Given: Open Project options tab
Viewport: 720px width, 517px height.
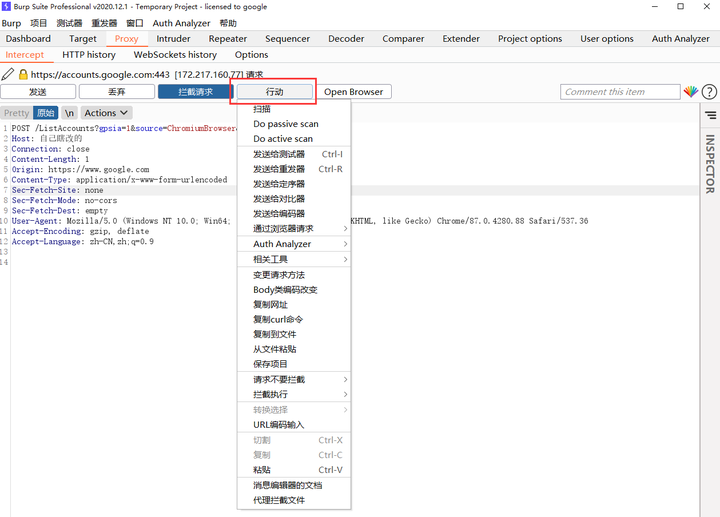Looking at the screenshot, I should click(x=530, y=39).
